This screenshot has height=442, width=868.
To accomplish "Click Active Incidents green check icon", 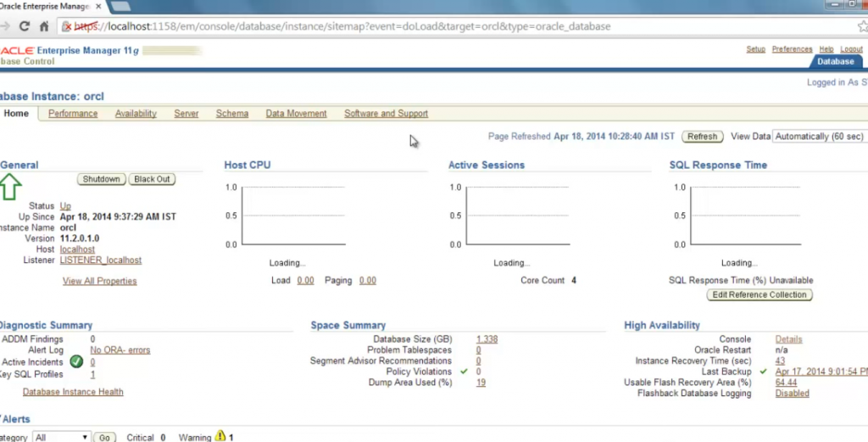I will click(76, 361).
